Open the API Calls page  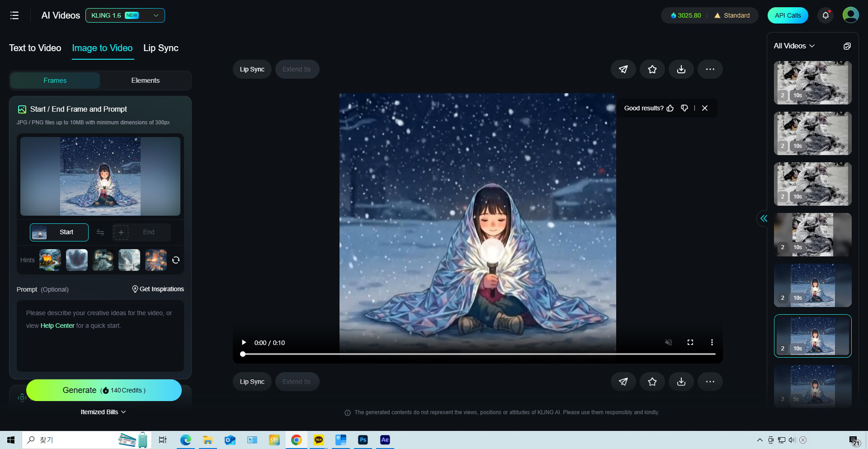click(x=788, y=15)
